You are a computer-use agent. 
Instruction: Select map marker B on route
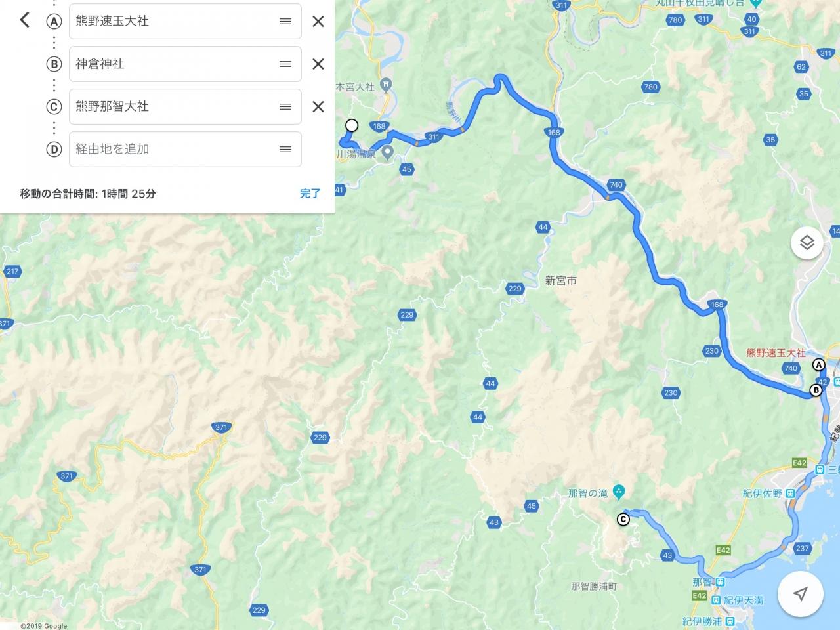click(816, 390)
